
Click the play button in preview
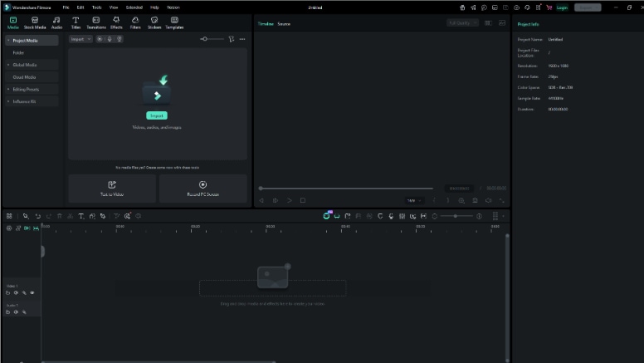coord(290,201)
